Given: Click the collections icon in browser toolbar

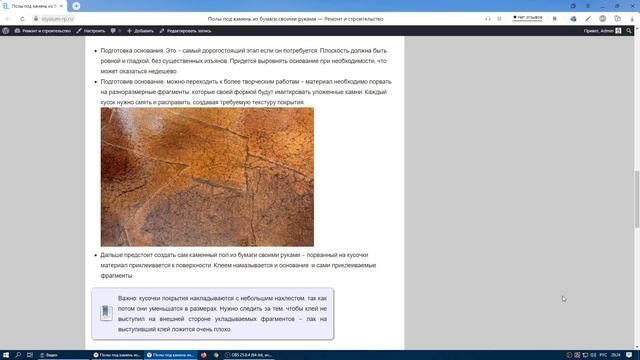Looking at the screenshot, I should pyautogui.click(x=617, y=19).
